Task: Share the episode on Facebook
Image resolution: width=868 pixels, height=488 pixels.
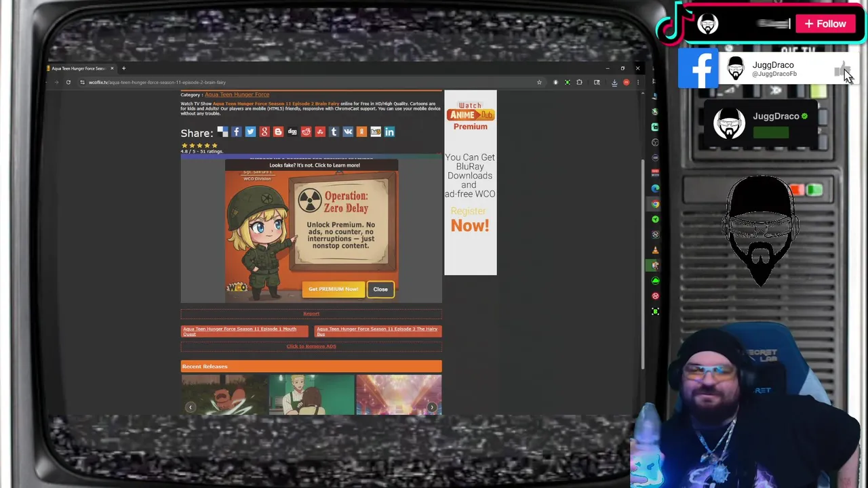Action: (x=236, y=132)
